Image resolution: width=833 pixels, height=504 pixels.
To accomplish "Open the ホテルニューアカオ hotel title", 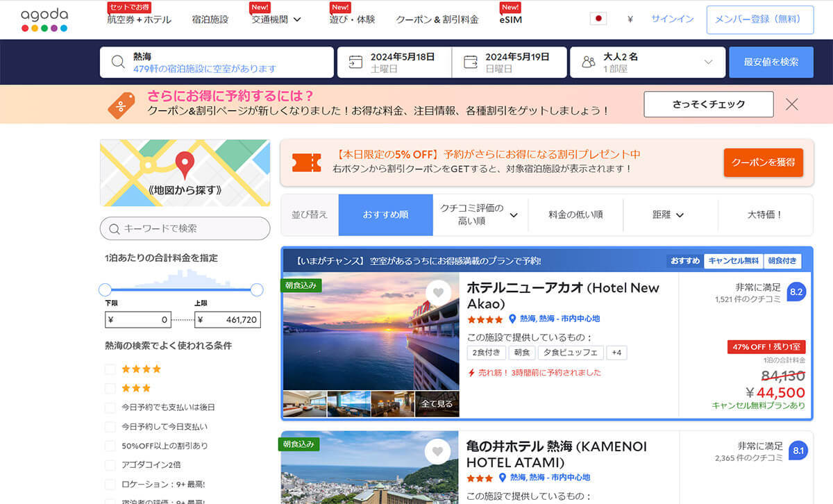I will coord(563,296).
